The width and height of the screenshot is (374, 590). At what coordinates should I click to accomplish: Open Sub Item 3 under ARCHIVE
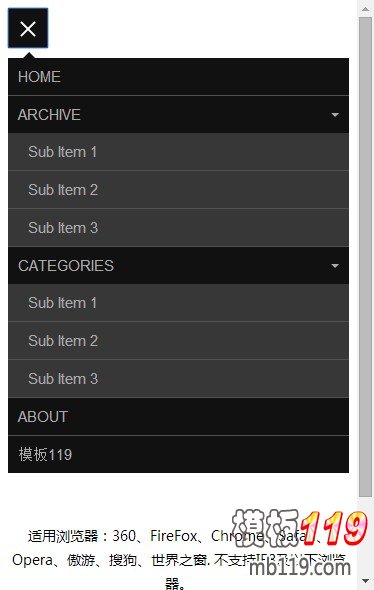178,228
